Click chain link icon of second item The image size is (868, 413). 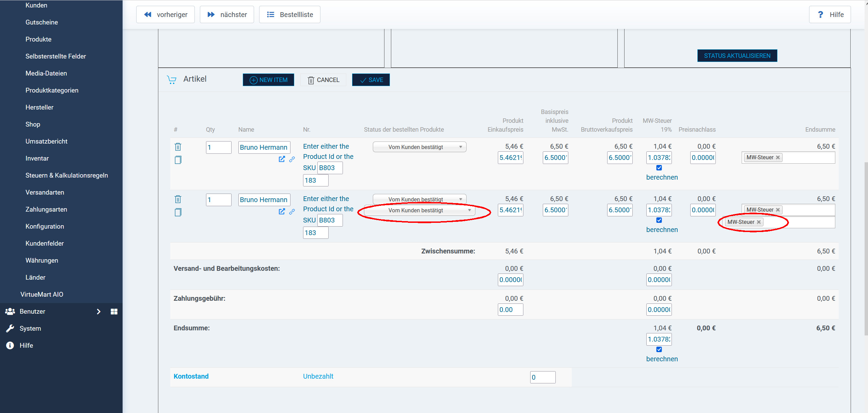click(x=292, y=212)
